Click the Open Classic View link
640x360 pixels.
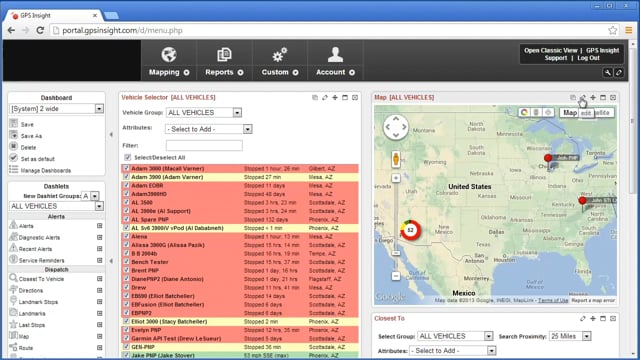[551, 51]
